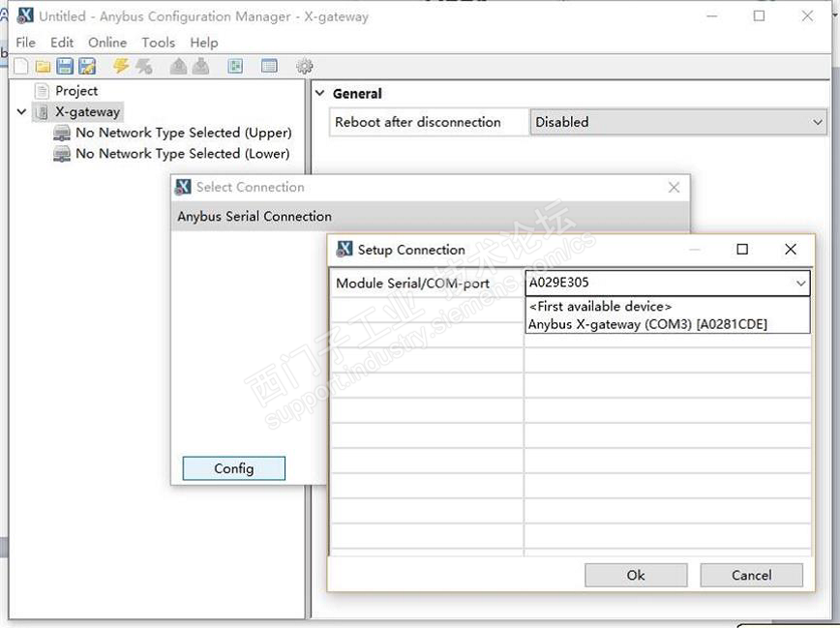Select Anybus Serial Connection list entry

pyautogui.click(x=431, y=217)
